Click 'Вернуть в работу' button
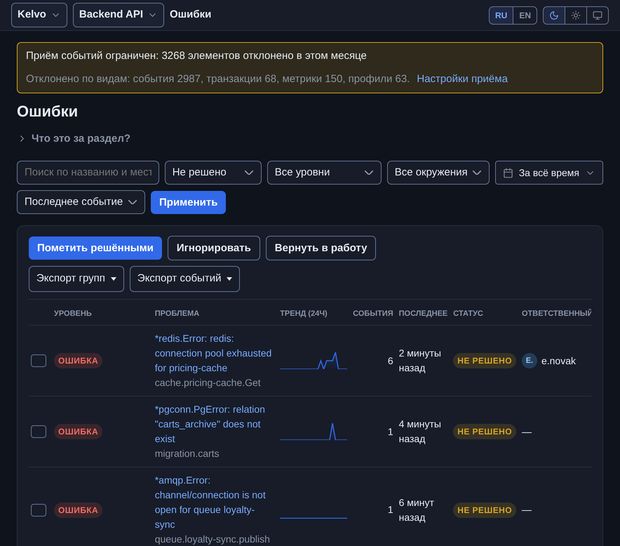 tap(321, 248)
